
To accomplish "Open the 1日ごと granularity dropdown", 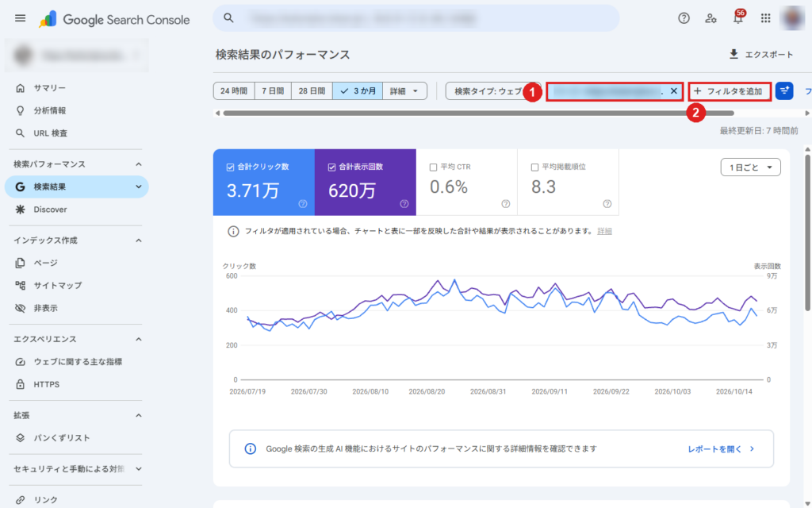I will pos(750,167).
